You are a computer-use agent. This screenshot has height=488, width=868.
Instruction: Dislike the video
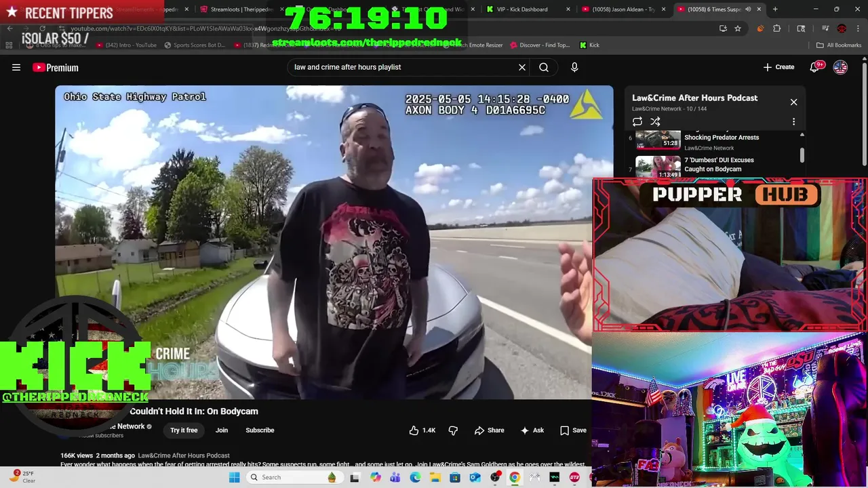(x=453, y=430)
